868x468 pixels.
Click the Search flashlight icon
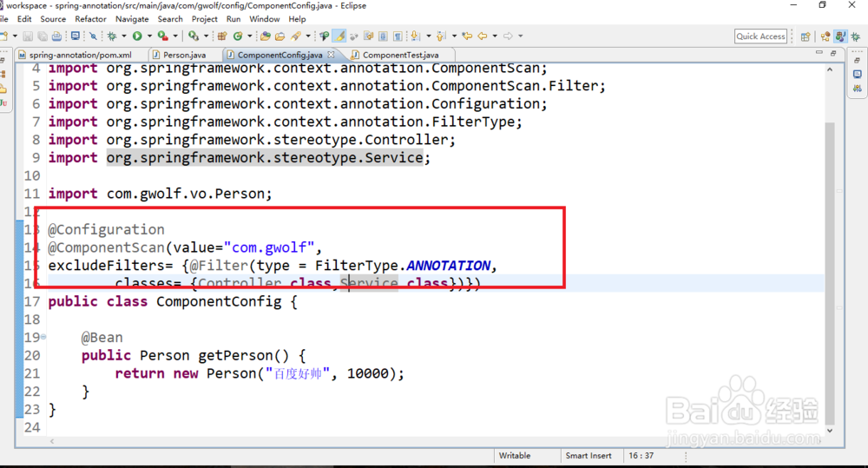pos(296,36)
